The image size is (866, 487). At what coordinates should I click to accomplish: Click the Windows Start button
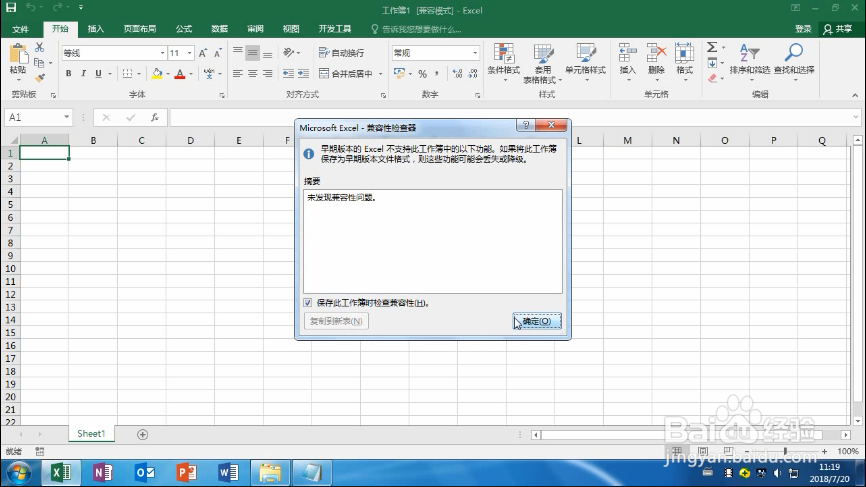point(19,474)
